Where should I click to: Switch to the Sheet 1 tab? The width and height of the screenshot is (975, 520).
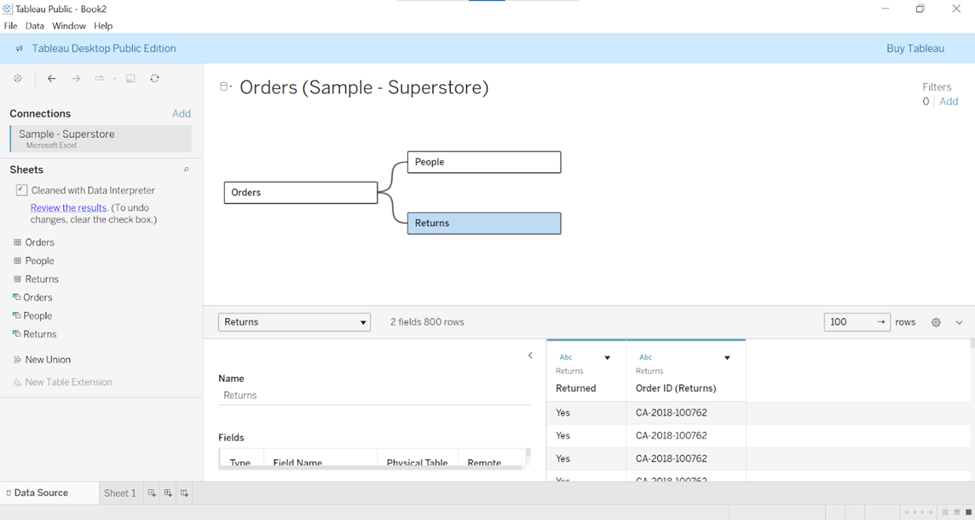pyautogui.click(x=119, y=493)
